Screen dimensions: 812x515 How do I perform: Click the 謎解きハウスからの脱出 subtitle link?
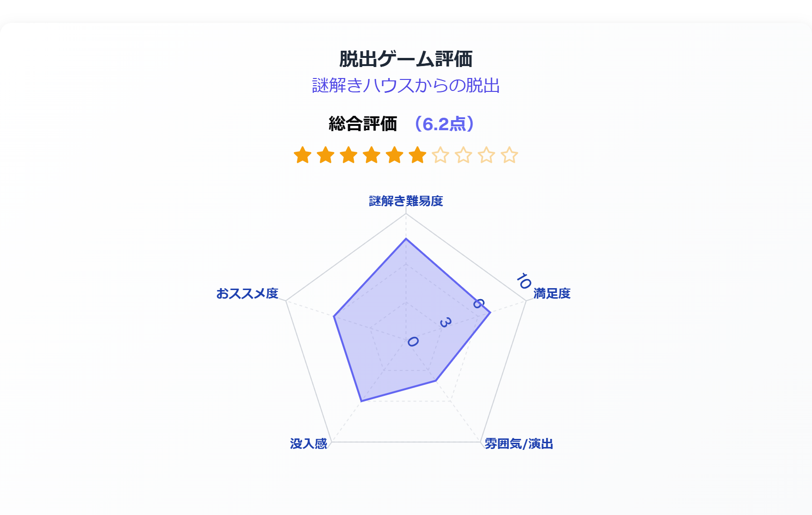[x=406, y=86]
